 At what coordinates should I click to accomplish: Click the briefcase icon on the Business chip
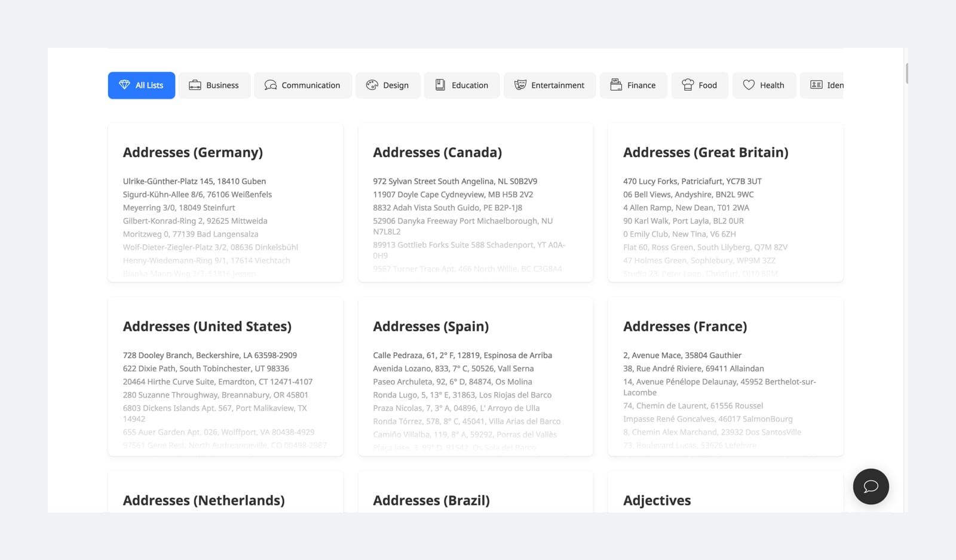click(194, 85)
